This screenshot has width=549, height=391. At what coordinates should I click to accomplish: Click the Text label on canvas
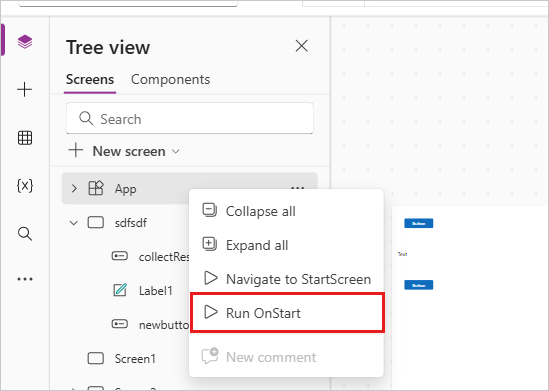click(402, 254)
